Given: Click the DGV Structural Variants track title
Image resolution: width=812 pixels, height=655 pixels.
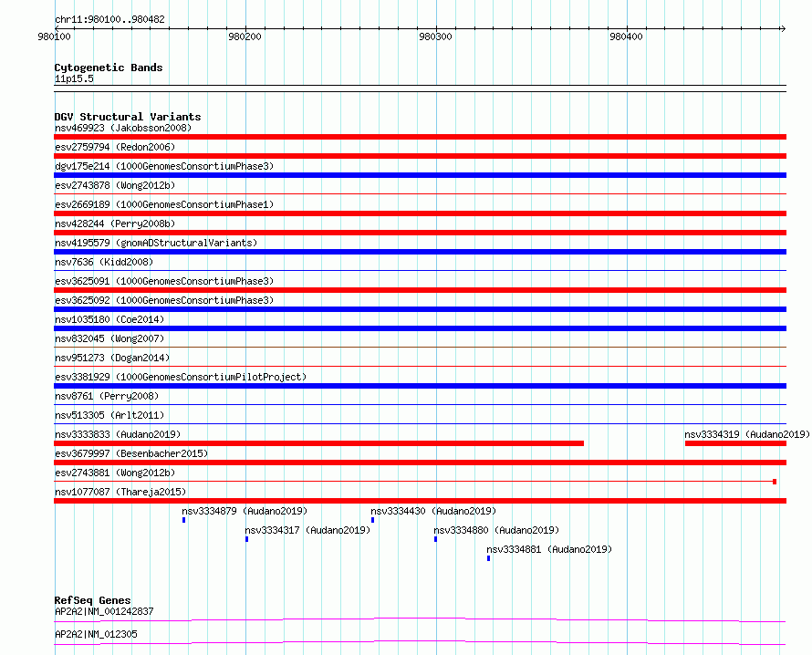Looking at the screenshot, I should (128, 117).
